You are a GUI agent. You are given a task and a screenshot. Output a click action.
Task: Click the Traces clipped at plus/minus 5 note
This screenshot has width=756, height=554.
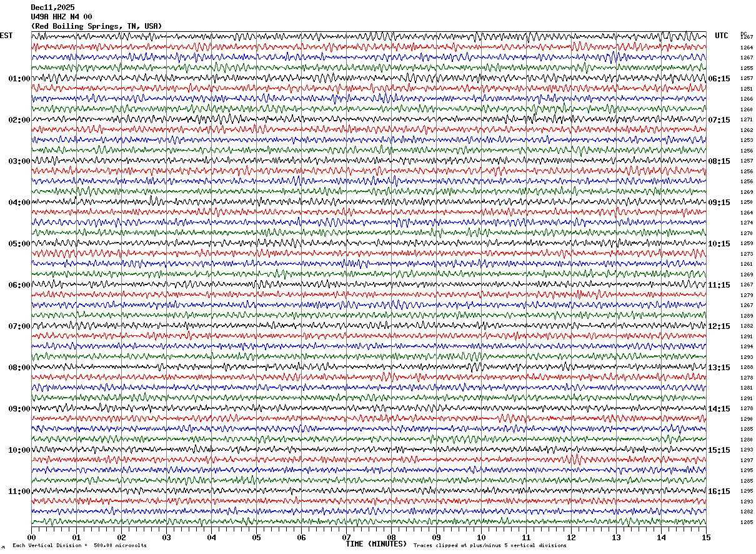point(490,546)
